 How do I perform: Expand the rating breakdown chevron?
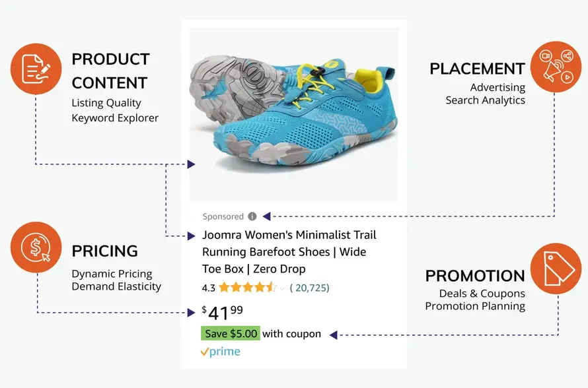pyautogui.click(x=282, y=288)
